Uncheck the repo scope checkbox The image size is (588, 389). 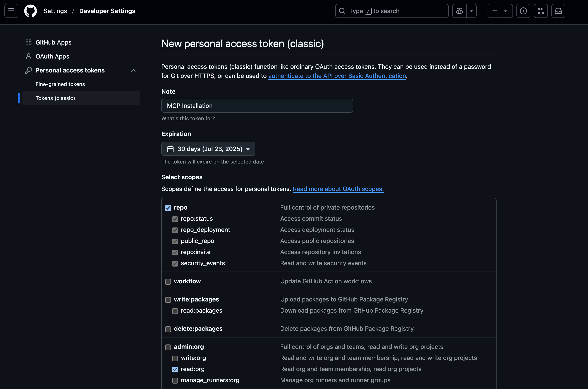[x=168, y=208]
